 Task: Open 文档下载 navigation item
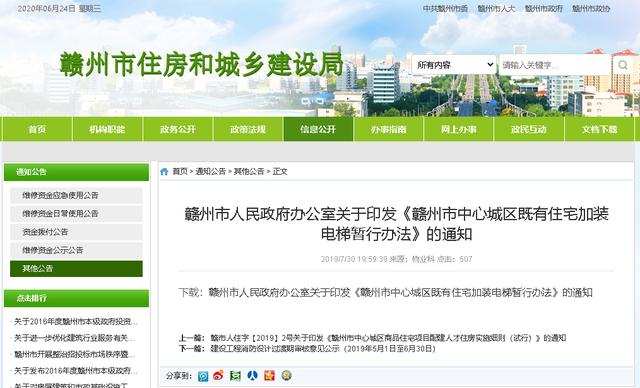[600, 129]
